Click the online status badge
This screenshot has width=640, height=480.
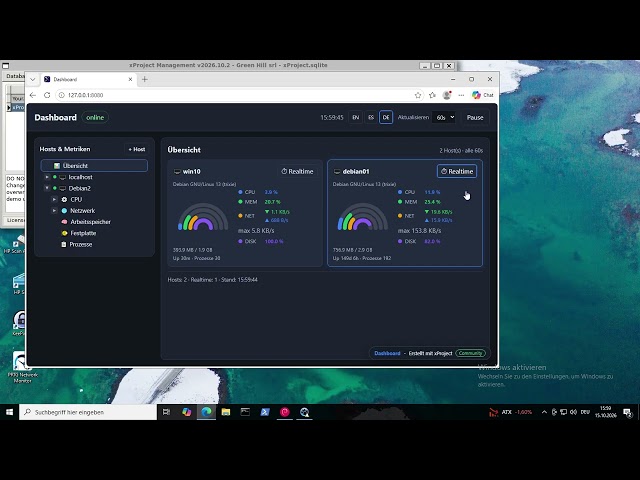click(95, 118)
